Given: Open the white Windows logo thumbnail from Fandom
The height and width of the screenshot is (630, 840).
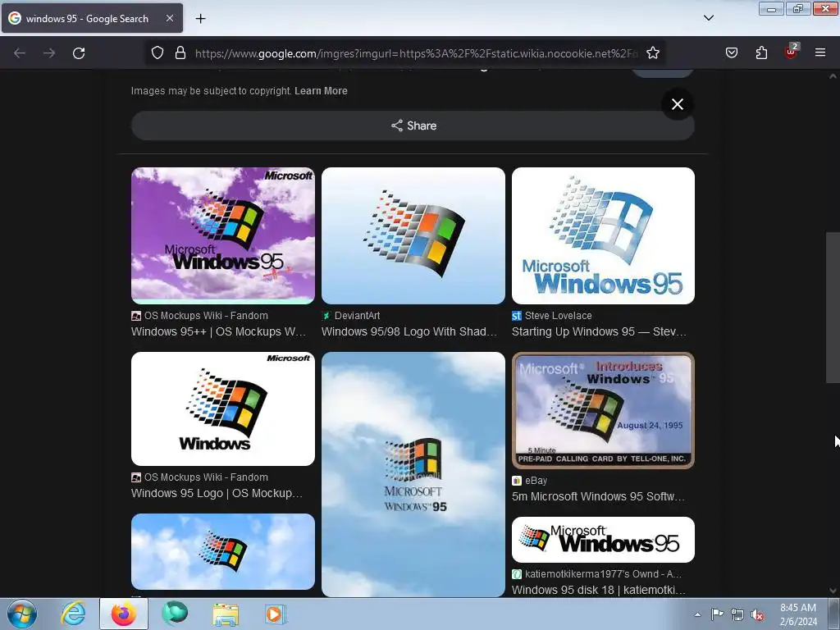Looking at the screenshot, I should tap(223, 409).
